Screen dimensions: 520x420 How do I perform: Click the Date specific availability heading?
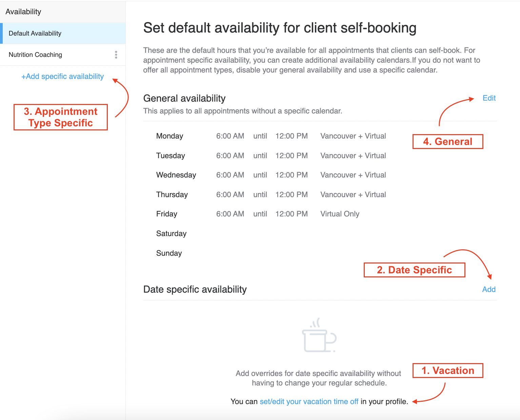(195, 290)
